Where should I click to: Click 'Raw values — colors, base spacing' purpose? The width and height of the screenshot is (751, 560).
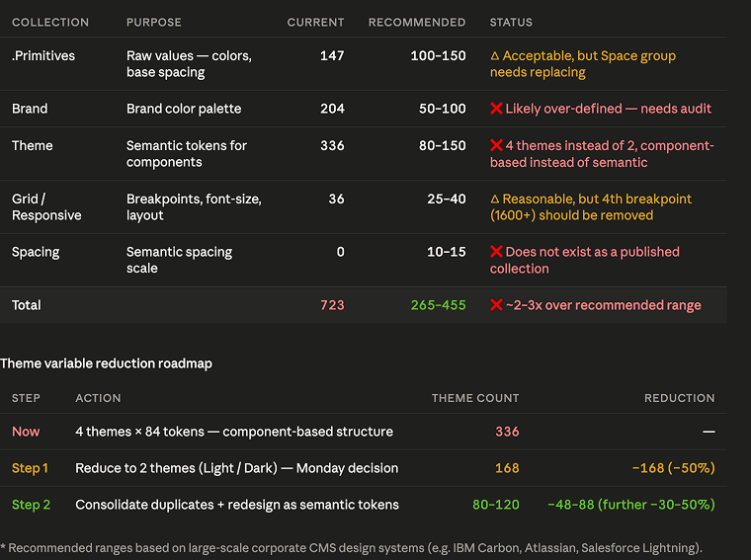click(189, 64)
